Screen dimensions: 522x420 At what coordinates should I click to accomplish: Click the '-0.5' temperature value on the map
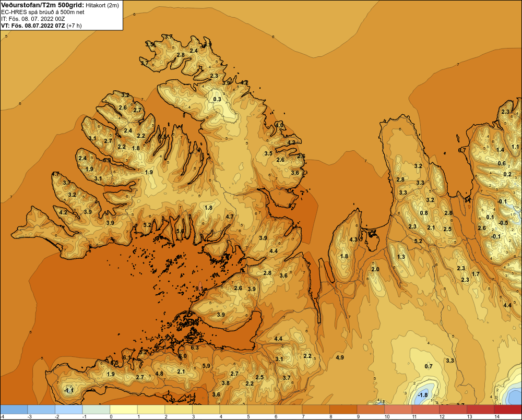[503, 223]
